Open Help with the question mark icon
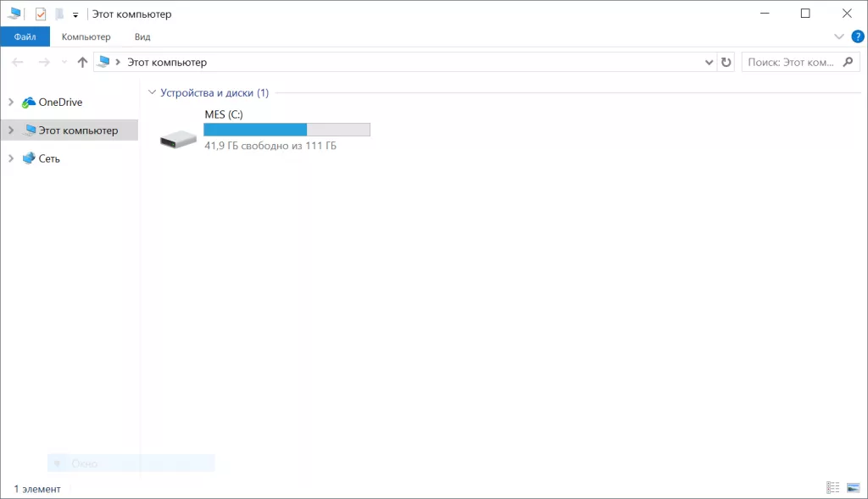 tap(858, 36)
